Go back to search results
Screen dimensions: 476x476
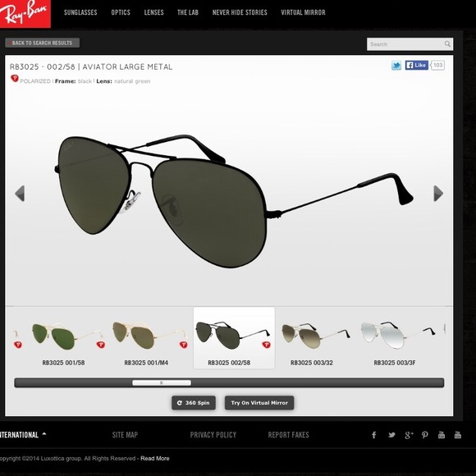(x=42, y=43)
